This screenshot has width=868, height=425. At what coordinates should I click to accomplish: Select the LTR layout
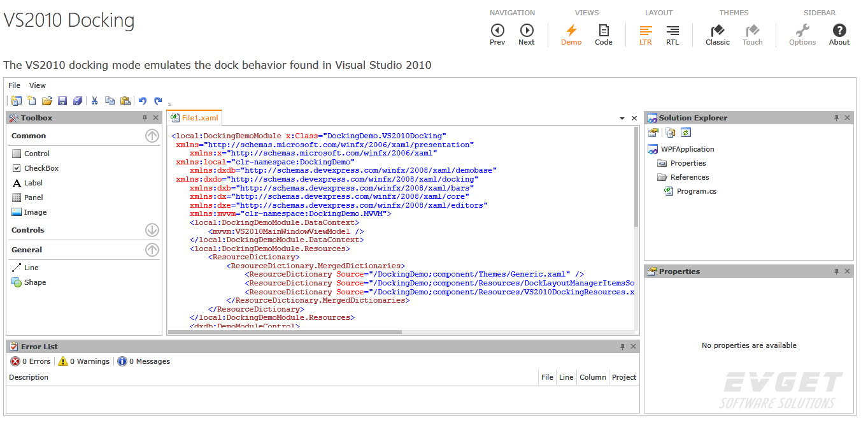point(646,34)
